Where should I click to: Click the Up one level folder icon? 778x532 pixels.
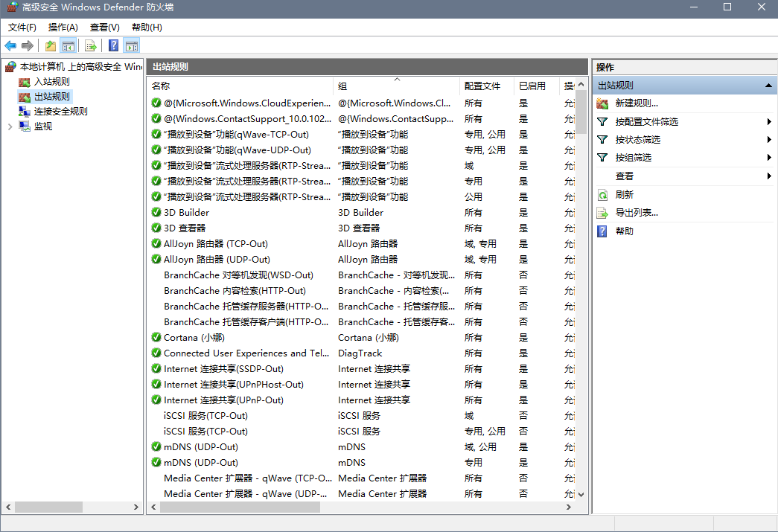[50, 45]
